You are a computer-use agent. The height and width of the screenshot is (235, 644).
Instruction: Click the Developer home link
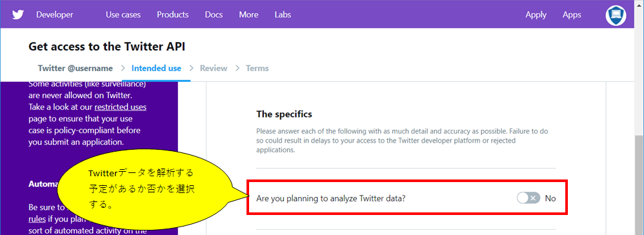pyautogui.click(x=55, y=15)
